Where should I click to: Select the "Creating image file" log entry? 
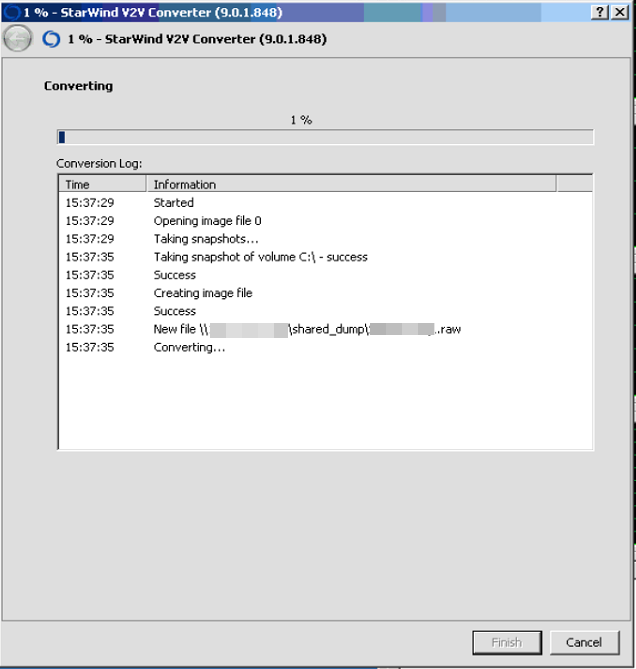(x=202, y=293)
